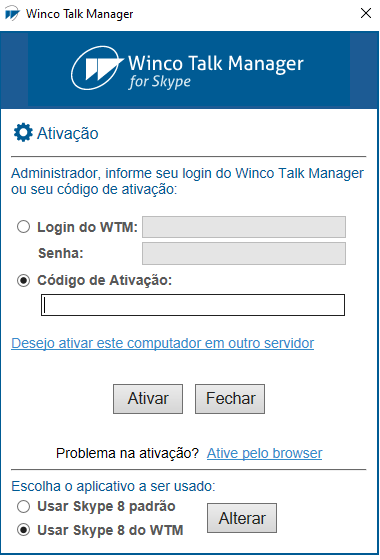The width and height of the screenshot is (380, 560).
Task: Click the Fechar button
Action: 230,399
